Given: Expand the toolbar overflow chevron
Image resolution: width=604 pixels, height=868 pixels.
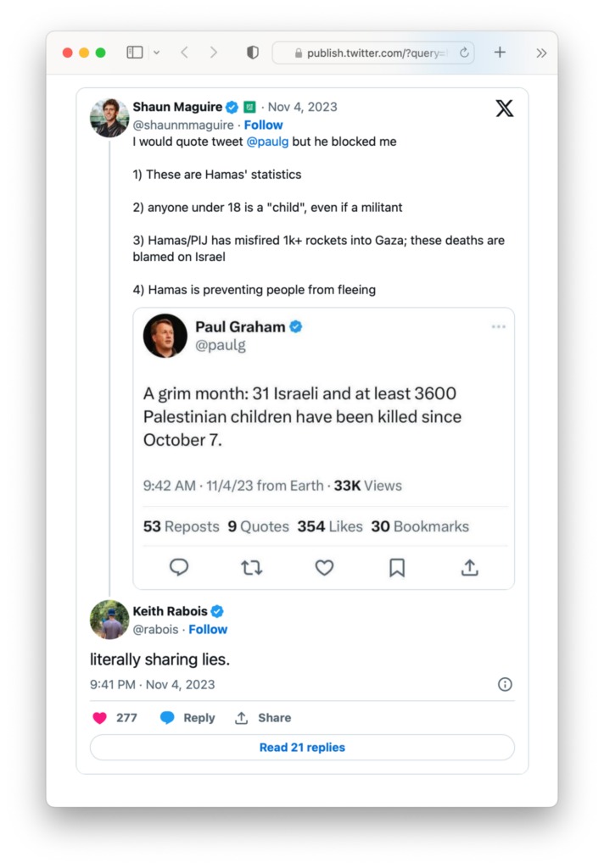Looking at the screenshot, I should click(541, 52).
